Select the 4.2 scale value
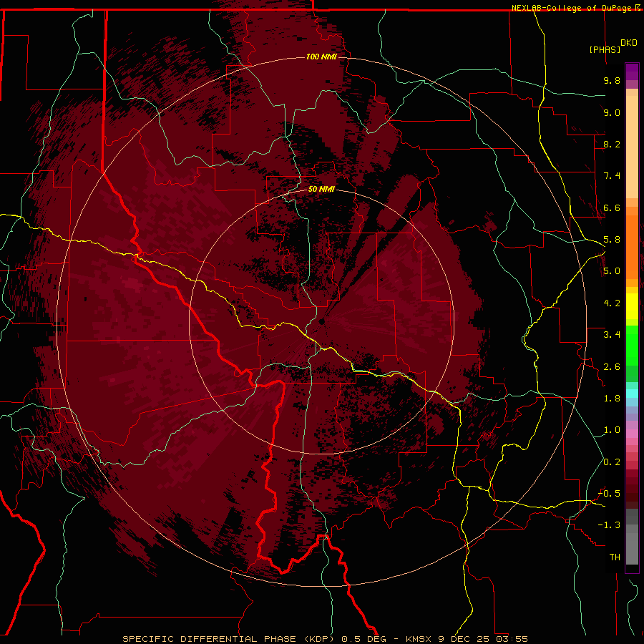Viewport: 644px width, 644px height. tap(612, 303)
